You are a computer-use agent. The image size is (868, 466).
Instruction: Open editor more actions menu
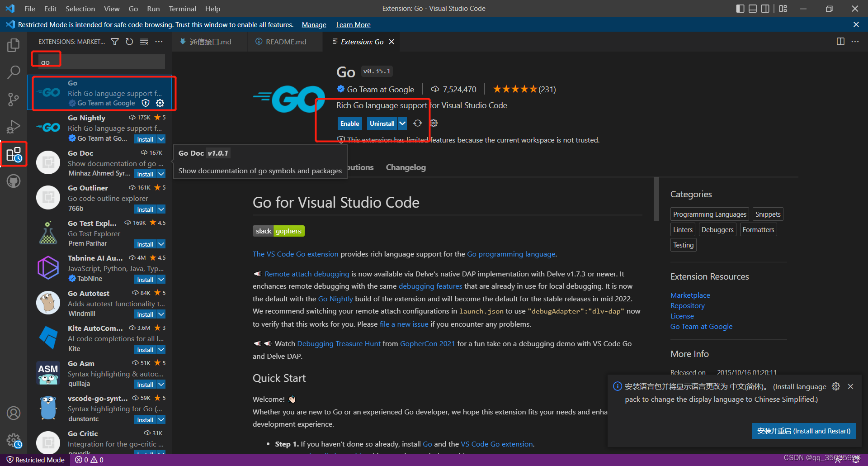coord(855,42)
